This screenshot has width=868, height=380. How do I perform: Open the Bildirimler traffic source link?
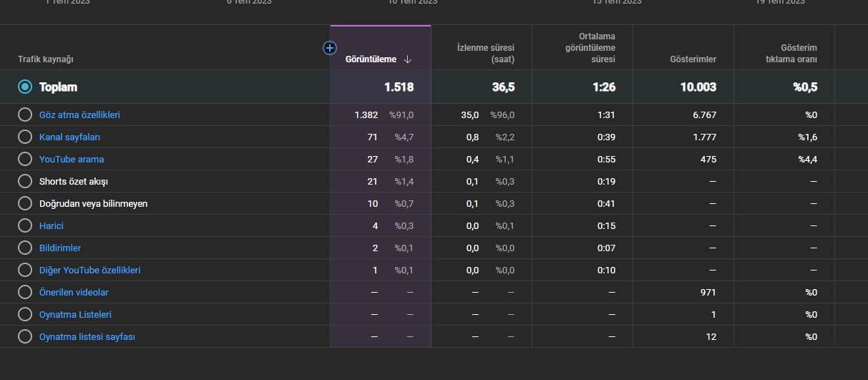click(60, 248)
